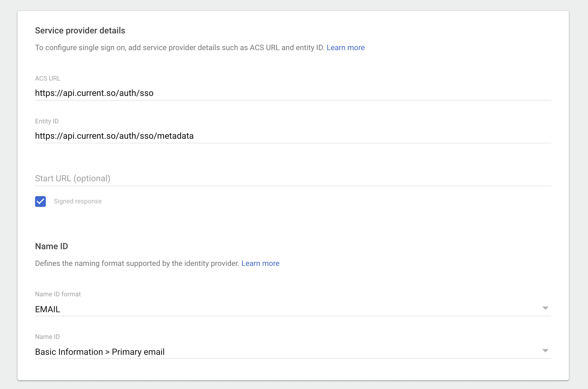
Task: Click the 'Name ID format' field label
Action: pyautogui.click(x=58, y=294)
